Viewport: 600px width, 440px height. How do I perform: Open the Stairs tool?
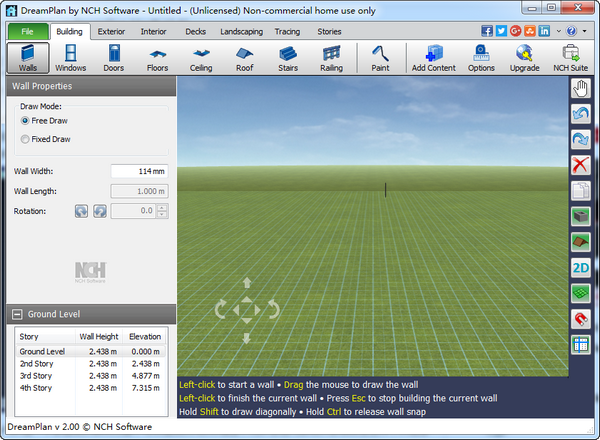pyautogui.click(x=288, y=58)
